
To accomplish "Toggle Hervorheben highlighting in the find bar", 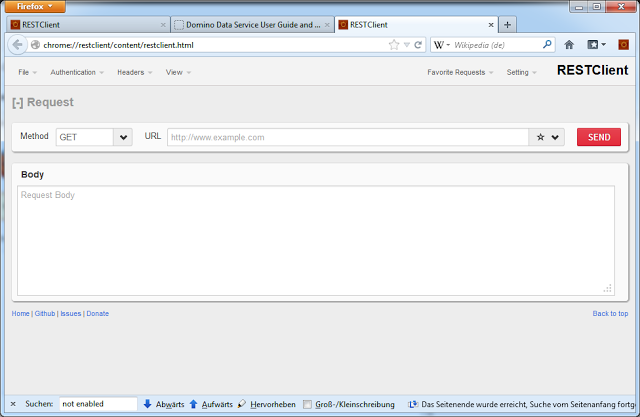I will point(266,404).
